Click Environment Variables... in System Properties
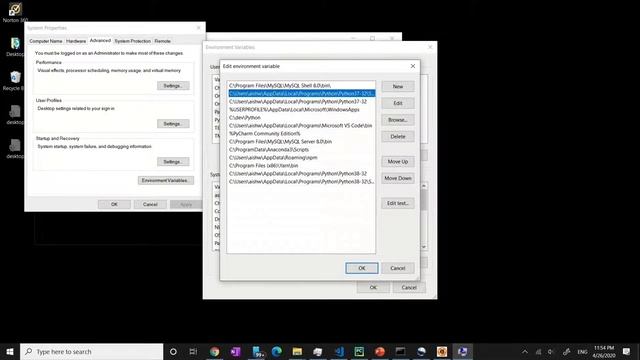640x360 pixels. tap(166, 180)
